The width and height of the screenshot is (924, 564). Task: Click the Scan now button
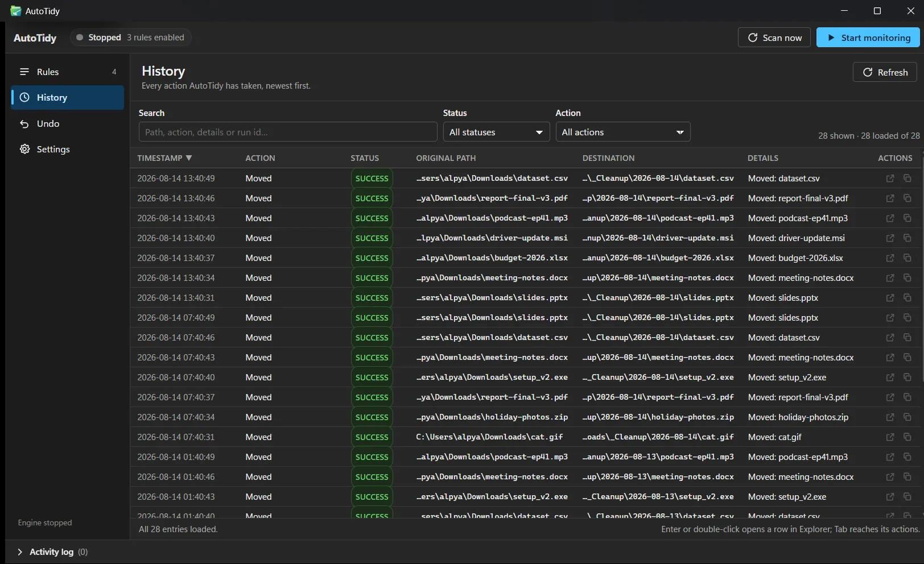(x=774, y=38)
